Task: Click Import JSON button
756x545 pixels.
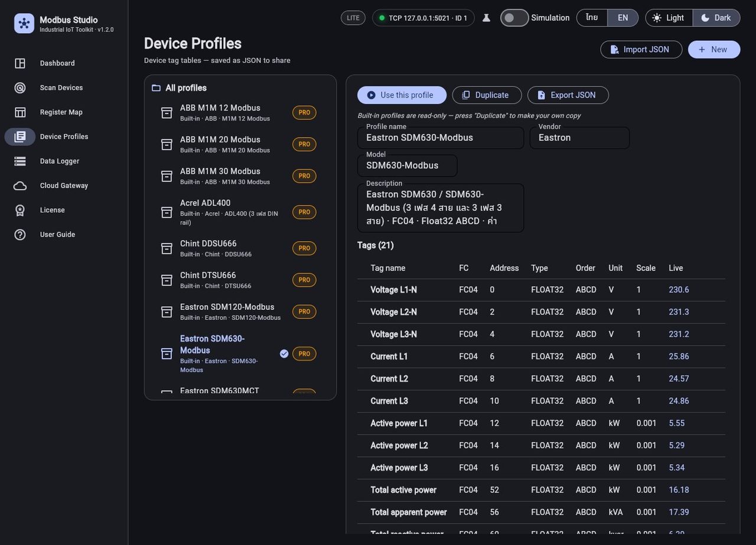Action: 641,50
